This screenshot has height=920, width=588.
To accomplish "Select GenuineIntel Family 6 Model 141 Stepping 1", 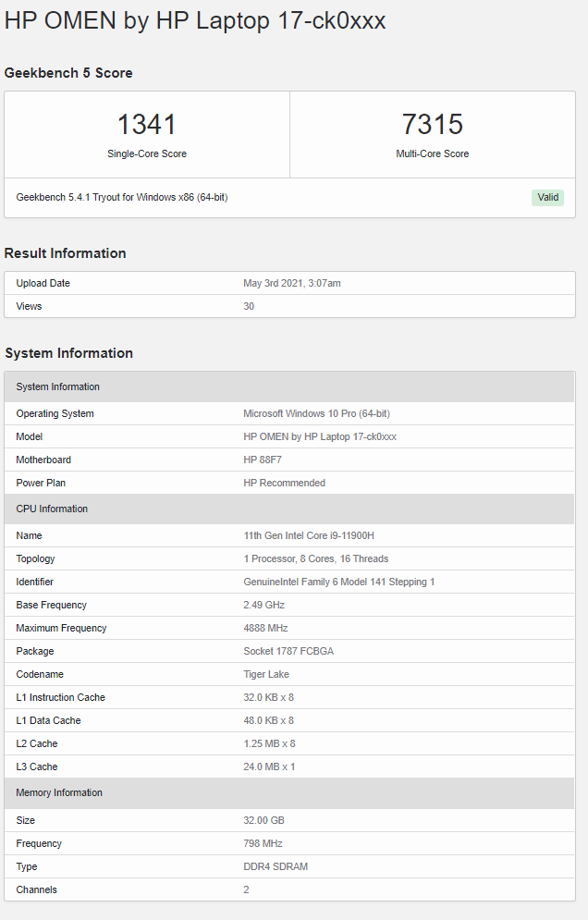I will coord(339,582).
